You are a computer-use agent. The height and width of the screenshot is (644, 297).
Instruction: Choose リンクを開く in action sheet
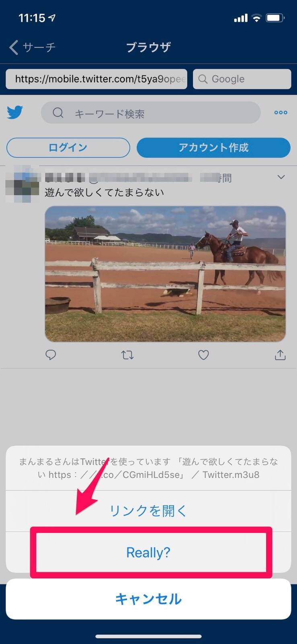[x=148, y=511]
